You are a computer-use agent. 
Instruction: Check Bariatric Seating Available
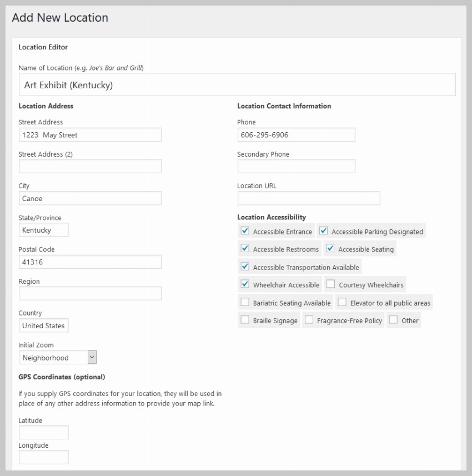coord(245,302)
